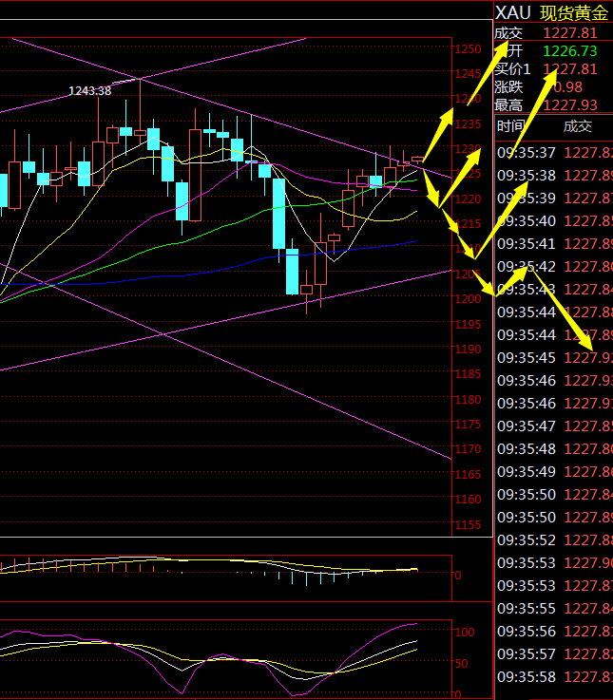Viewport: 613px width, 700px height.
Task: Select the trade row timed 09:35:47
Action: coord(554,426)
